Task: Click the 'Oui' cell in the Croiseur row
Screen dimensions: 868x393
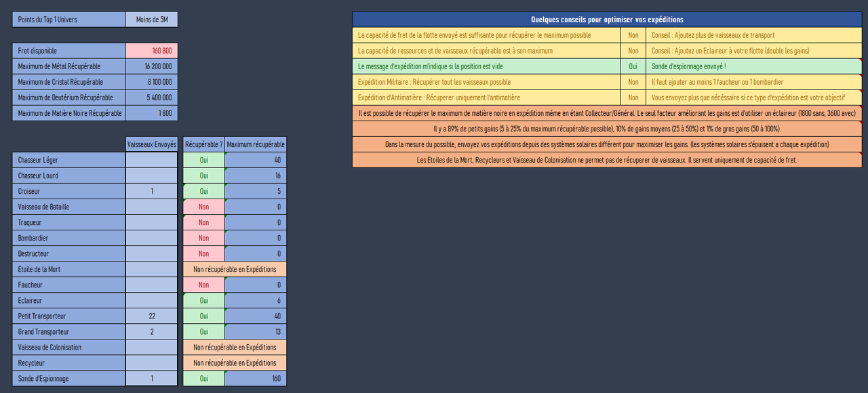Action: point(203,191)
